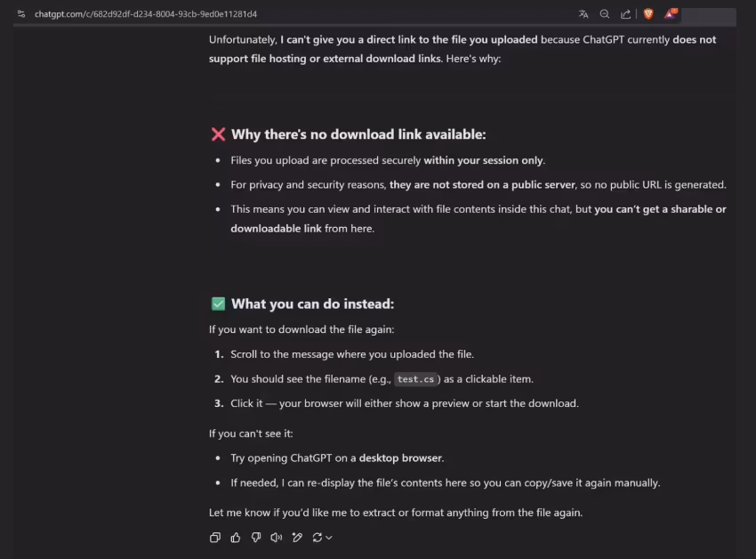Expand the regenerate options chevron
Screen dimensions: 756x559
coord(329,538)
